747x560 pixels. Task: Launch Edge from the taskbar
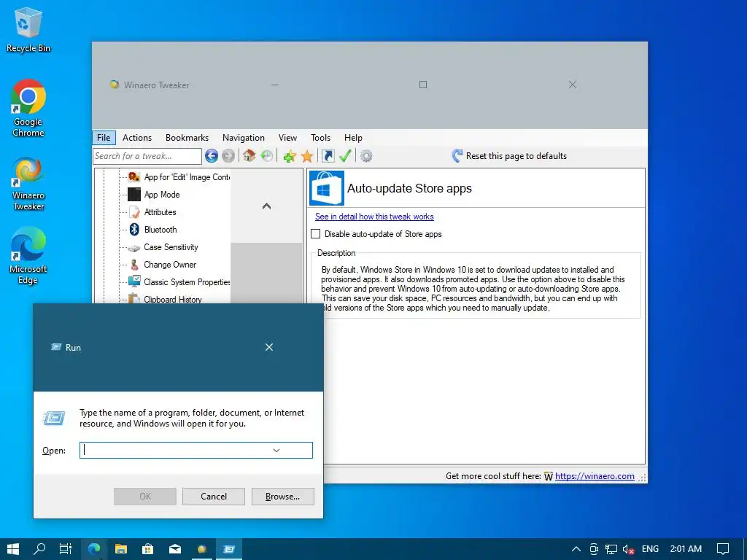pyautogui.click(x=94, y=549)
